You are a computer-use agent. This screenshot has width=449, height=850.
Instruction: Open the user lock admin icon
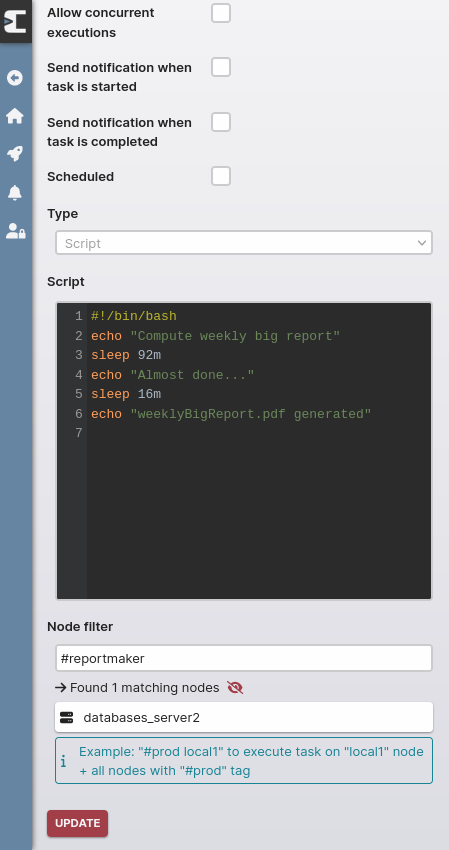point(16,231)
